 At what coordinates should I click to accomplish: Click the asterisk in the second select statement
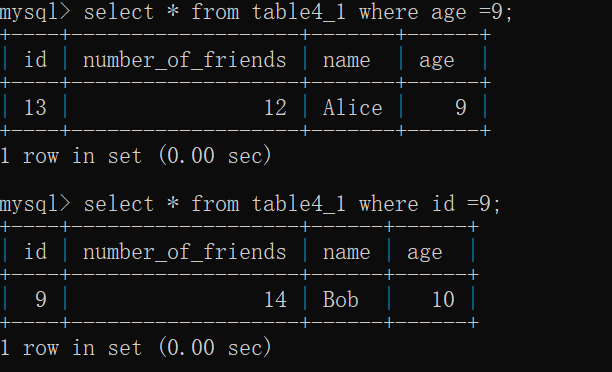pyautogui.click(x=173, y=203)
